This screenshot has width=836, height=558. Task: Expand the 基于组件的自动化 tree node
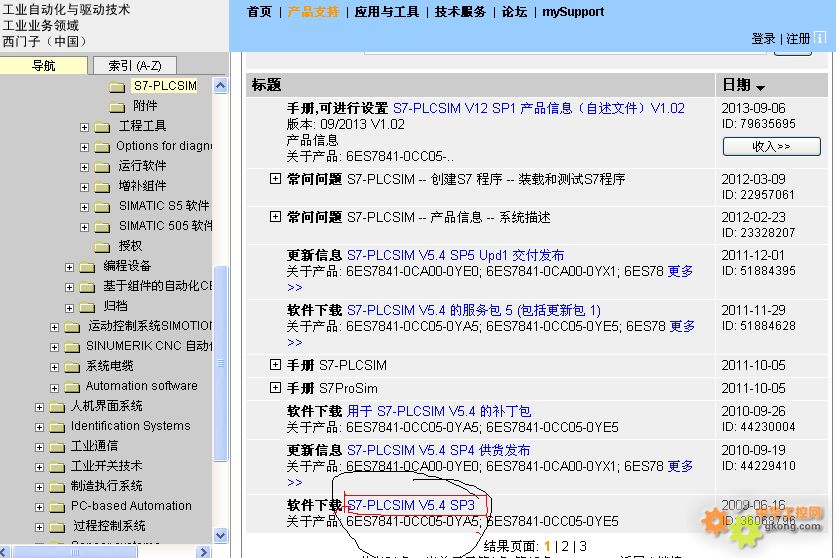pos(69,287)
